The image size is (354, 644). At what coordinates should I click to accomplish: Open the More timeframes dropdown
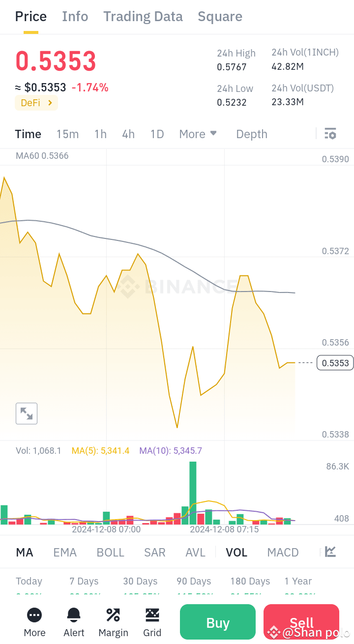click(x=198, y=134)
